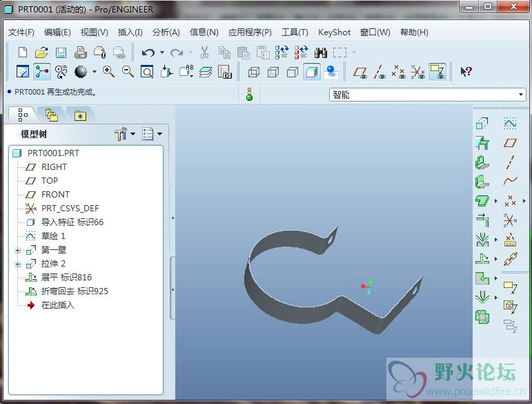This screenshot has width=532, height=404.
Task: Open the 帮助(H) menu
Action: (x=414, y=32)
